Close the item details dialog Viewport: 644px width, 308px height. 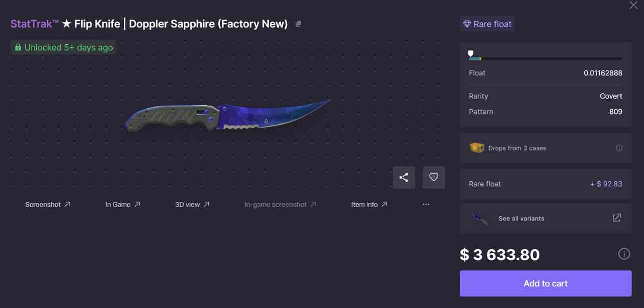tap(633, 5)
